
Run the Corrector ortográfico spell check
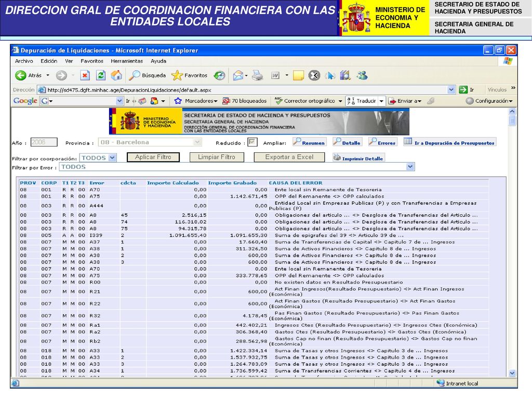304,101
